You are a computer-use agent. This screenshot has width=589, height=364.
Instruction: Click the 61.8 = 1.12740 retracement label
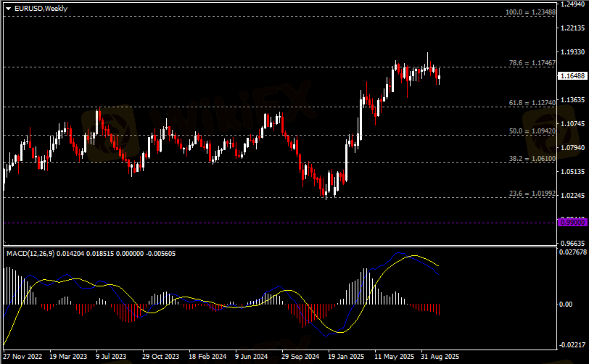pyautogui.click(x=532, y=103)
